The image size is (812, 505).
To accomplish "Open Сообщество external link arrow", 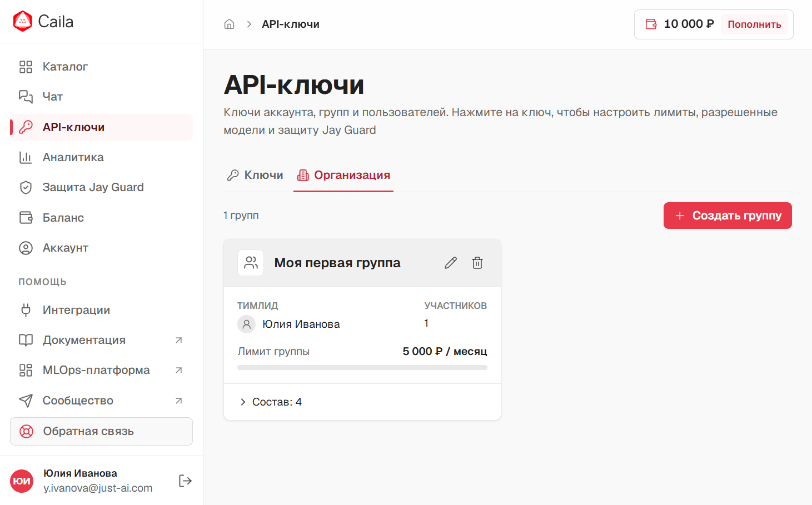I will point(178,401).
